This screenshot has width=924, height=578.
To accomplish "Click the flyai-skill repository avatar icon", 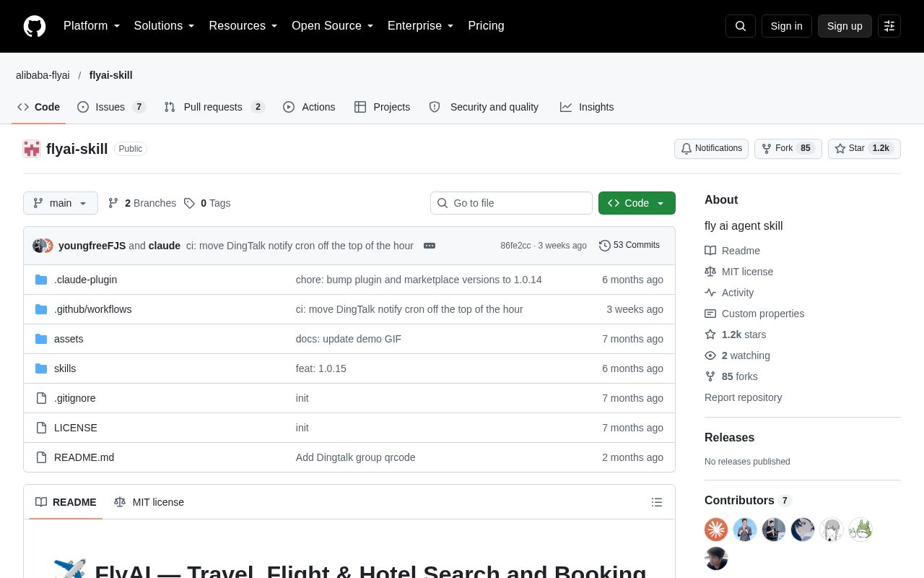I will (x=32, y=149).
